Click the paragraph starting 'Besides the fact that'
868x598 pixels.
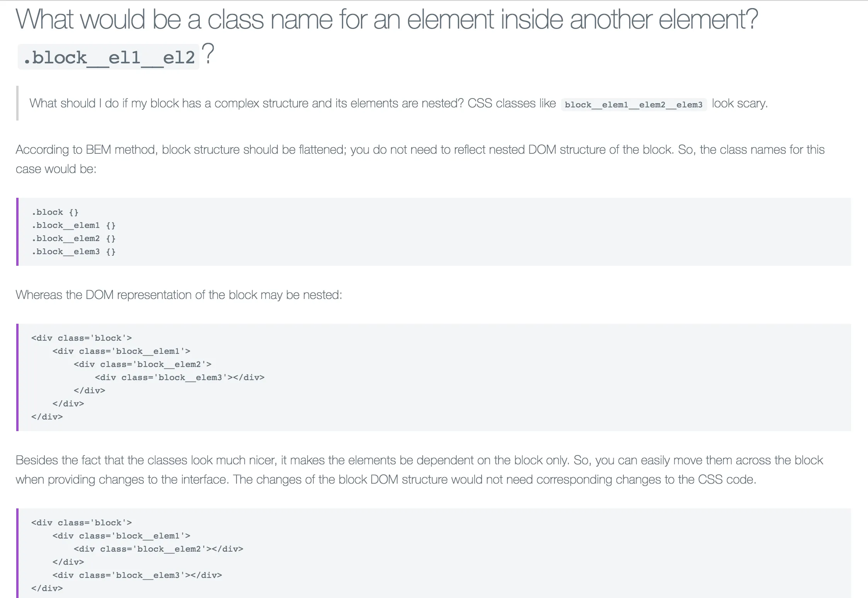(x=419, y=470)
